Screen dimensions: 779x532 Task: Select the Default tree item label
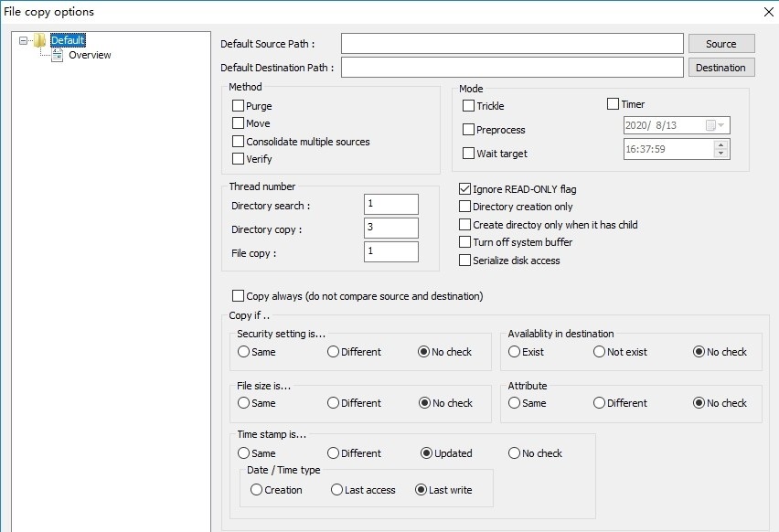[68, 40]
